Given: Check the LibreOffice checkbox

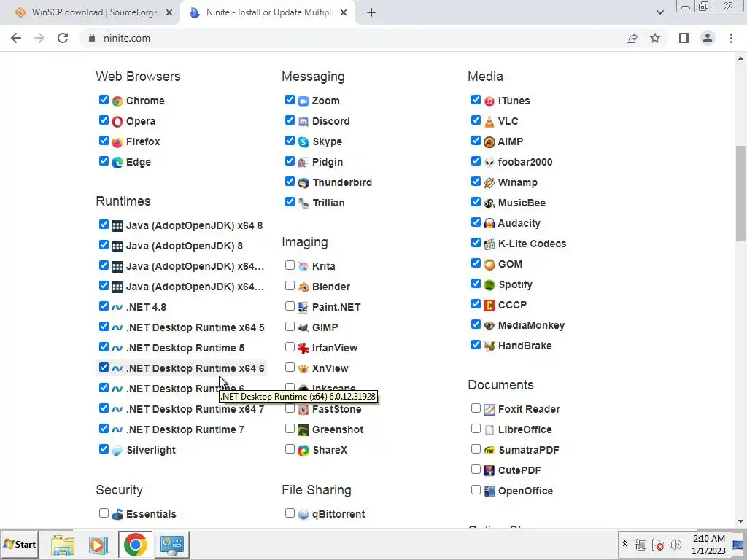Looking at the screenshot, I should (476, 428).
